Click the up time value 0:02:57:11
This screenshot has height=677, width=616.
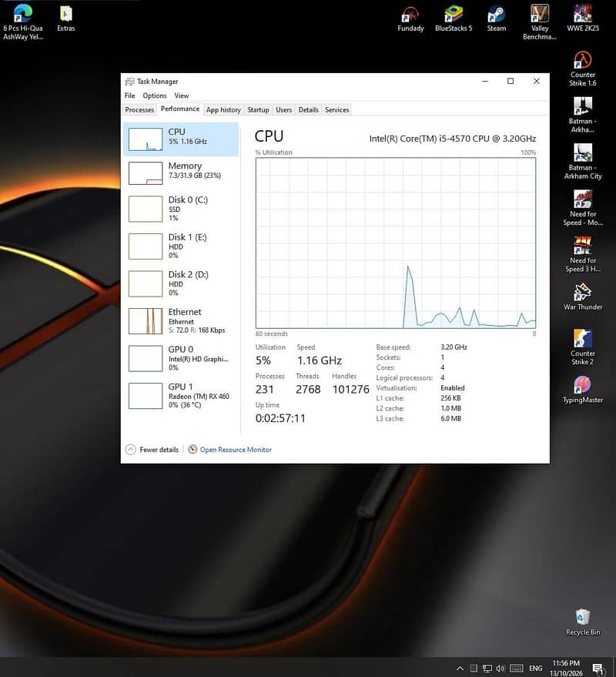[x=280, y=418]
